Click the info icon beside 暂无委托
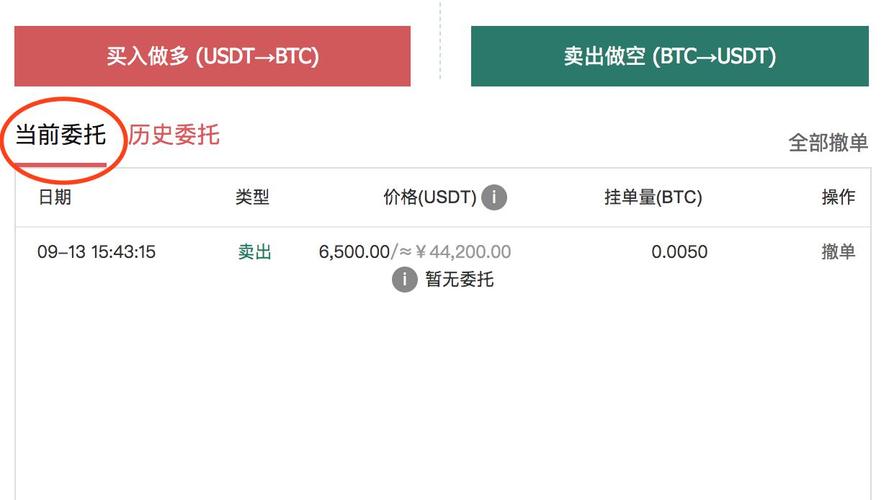This screenshot has height=500, width=889. 404,279
